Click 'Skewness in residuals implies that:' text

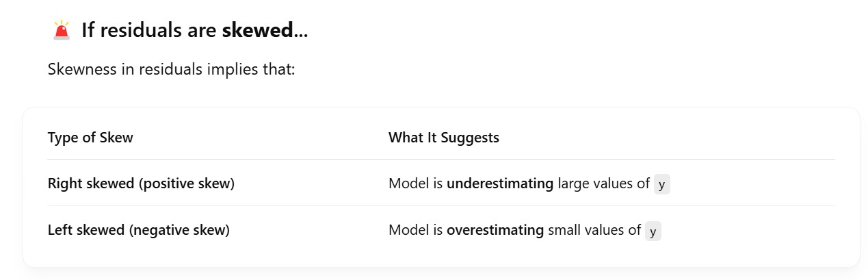171,70
